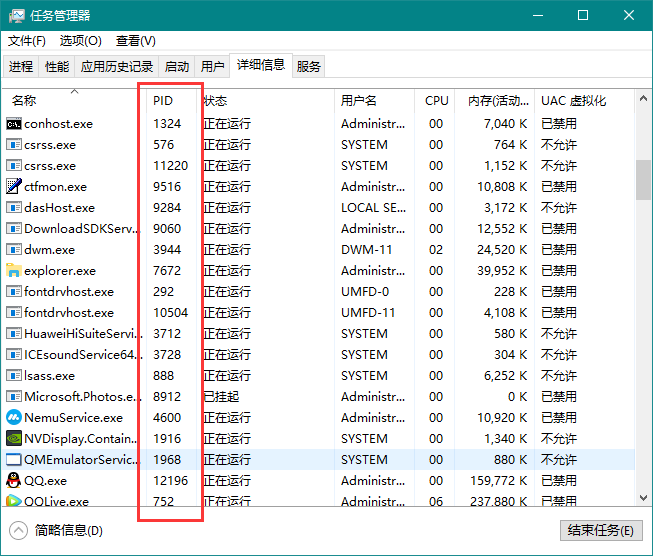Viewport: 653px width, 556px height.
Task: Click the QQ.exe penguin icon
Action: click(14, 481)
